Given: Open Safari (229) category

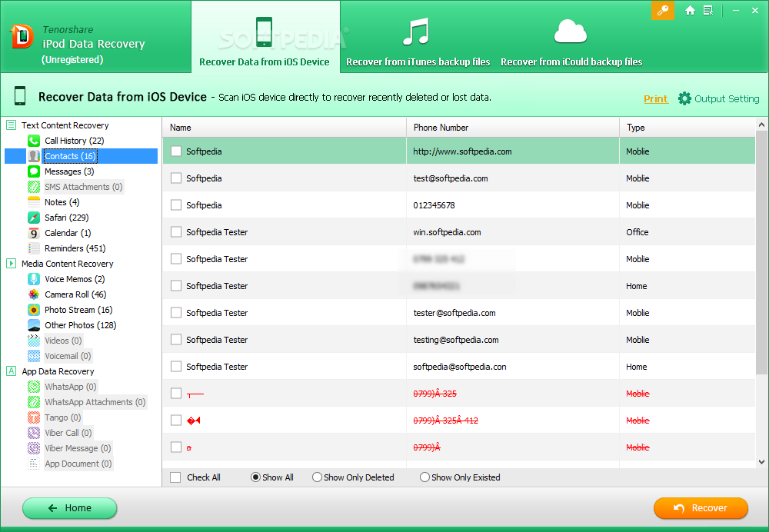Looking at the screenshot, I should pos(67,218).
